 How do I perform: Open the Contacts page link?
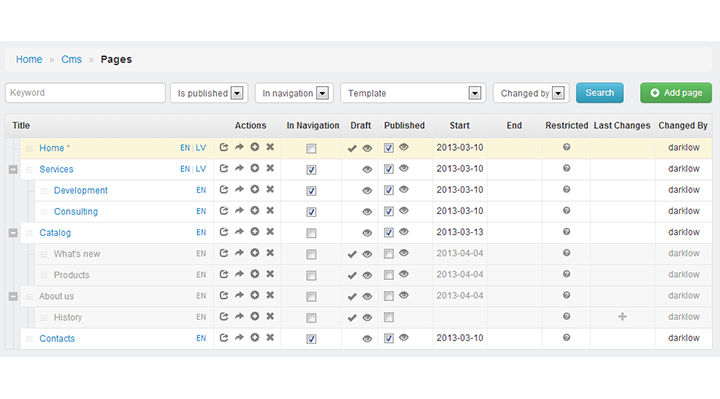pyautogui.click(x=57, y=338)
